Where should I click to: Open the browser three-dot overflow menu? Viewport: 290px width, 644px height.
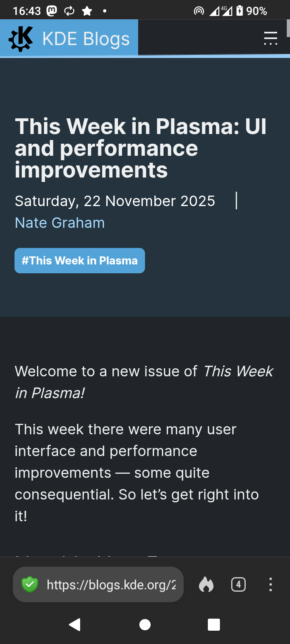271,584
